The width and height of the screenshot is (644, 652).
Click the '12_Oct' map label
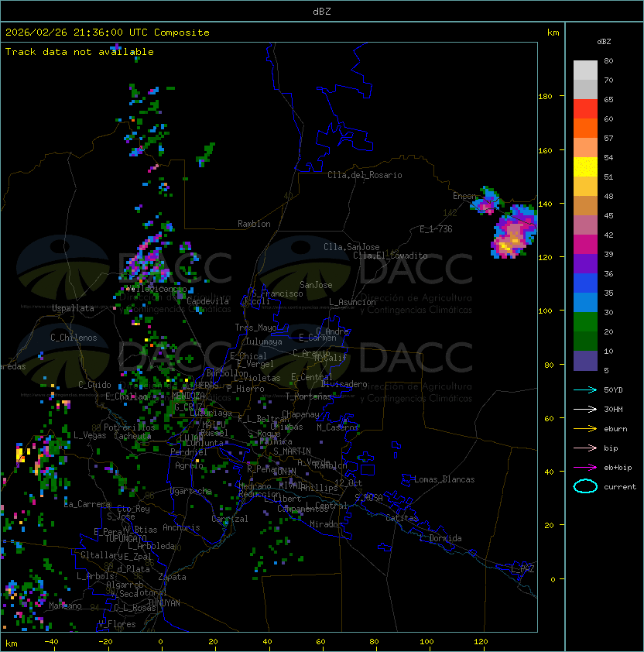click(x=348, y=483)
